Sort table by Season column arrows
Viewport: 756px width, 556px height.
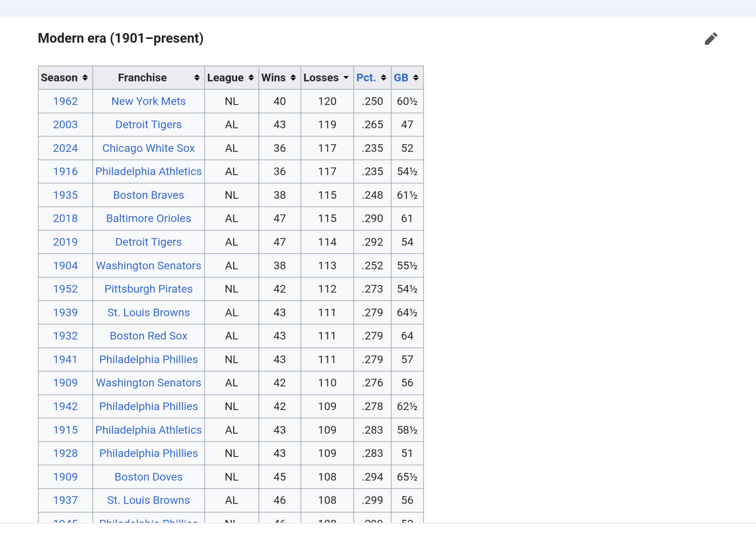85,78
